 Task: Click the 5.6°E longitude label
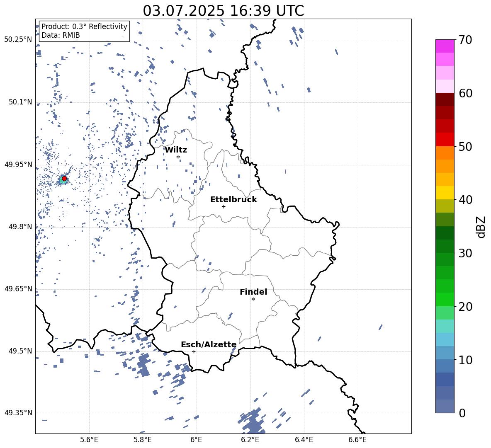click(x=89, y=440)
